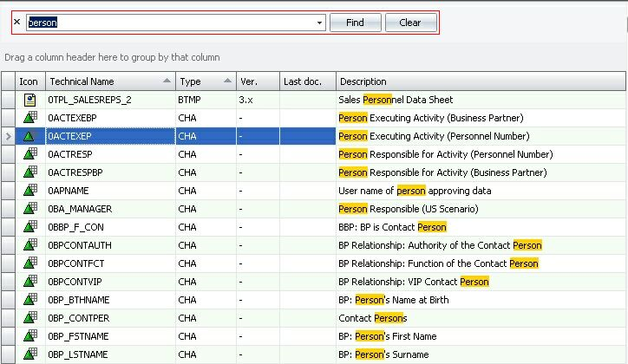Click the characteristic icon for 0ACTRESP

[30, 154]
